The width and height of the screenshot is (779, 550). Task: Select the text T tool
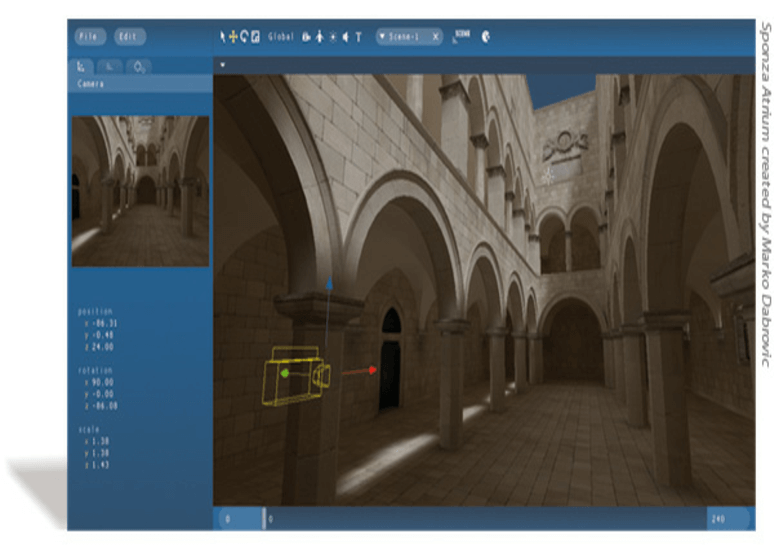point(359,37)
